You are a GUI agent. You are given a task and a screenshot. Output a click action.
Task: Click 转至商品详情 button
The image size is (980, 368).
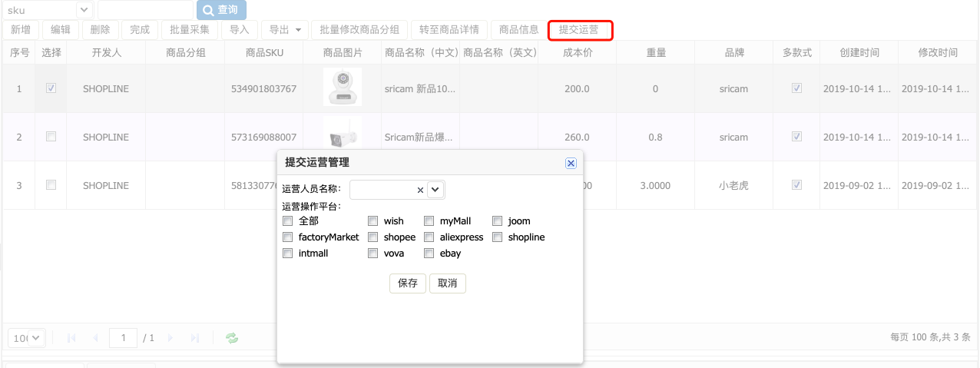tap(449, 30)
